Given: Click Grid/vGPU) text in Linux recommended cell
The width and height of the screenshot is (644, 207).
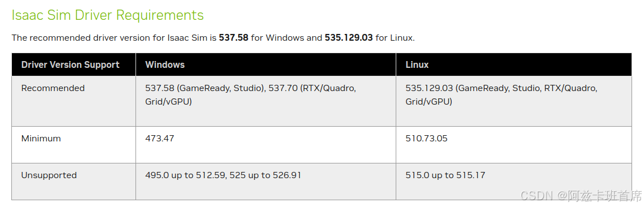Looking at the screenshot, I should click(429, 102).
